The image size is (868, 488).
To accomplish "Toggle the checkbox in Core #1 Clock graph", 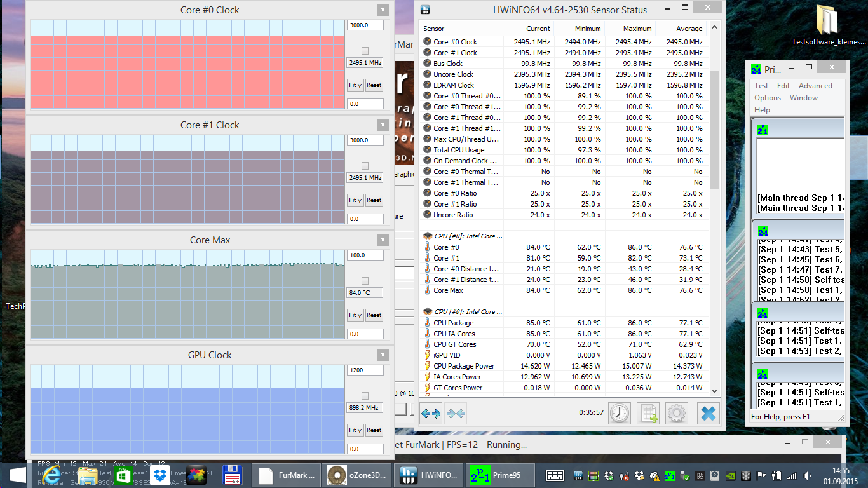I will pos(365,166).
